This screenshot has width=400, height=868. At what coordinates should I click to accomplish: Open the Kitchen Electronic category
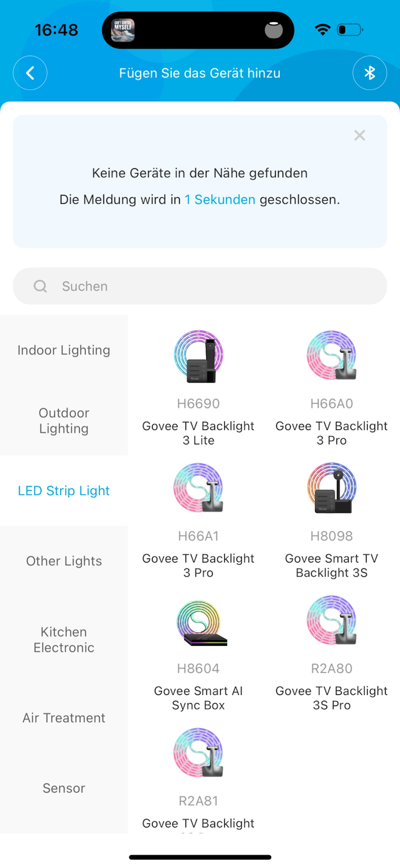pos(64,639)
